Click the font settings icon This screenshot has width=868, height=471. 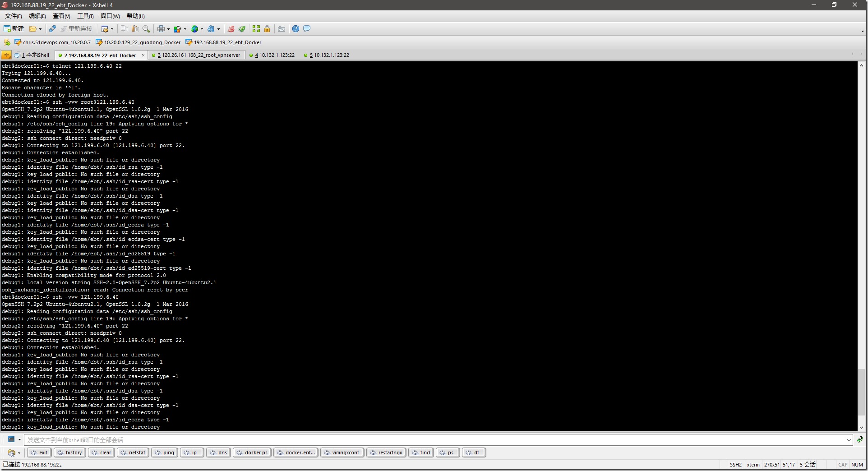pyautogui.click(x=211, y=29)
